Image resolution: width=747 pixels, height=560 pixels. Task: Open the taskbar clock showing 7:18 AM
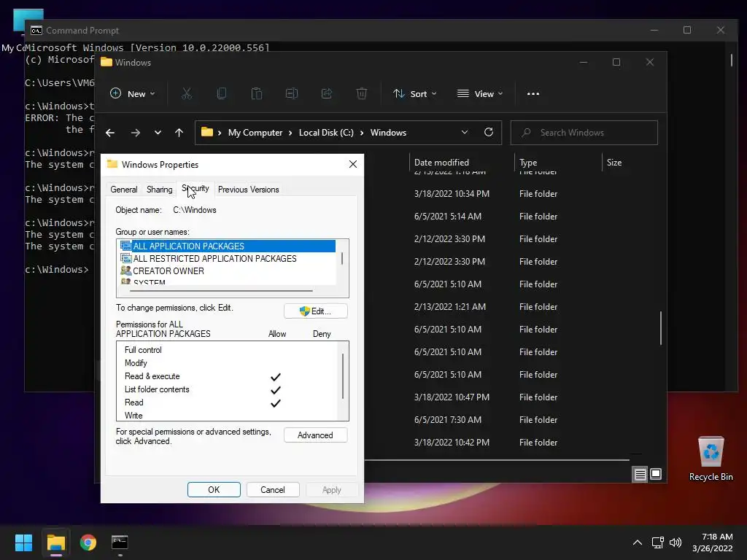click(x=713, y=542)
